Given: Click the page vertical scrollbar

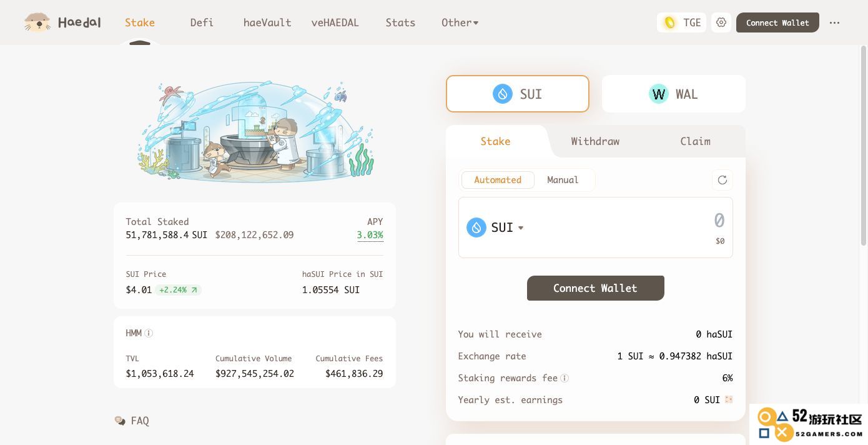Looking at the screenshot, I should tap(864, 144).
